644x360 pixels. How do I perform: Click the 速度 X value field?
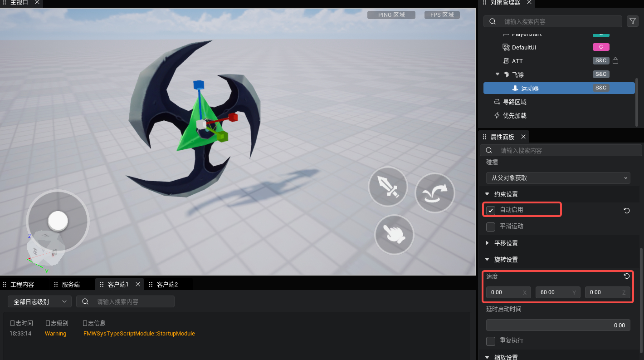pyautogui.click(x=508, y=292)
